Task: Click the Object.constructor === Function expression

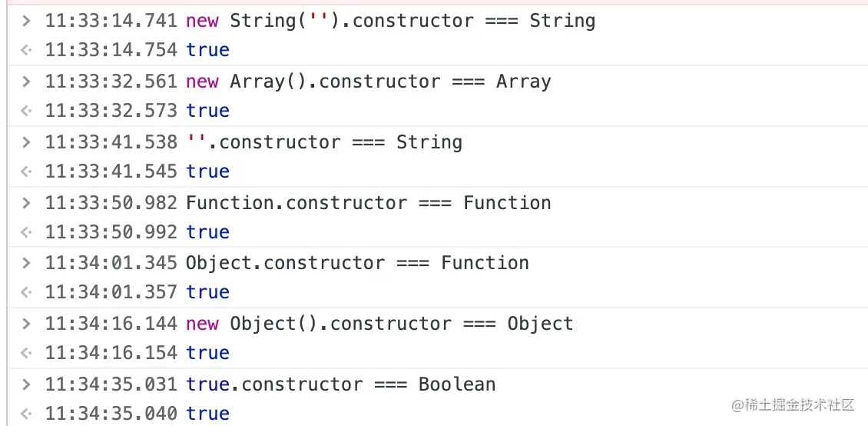Action: coord(357,263)
